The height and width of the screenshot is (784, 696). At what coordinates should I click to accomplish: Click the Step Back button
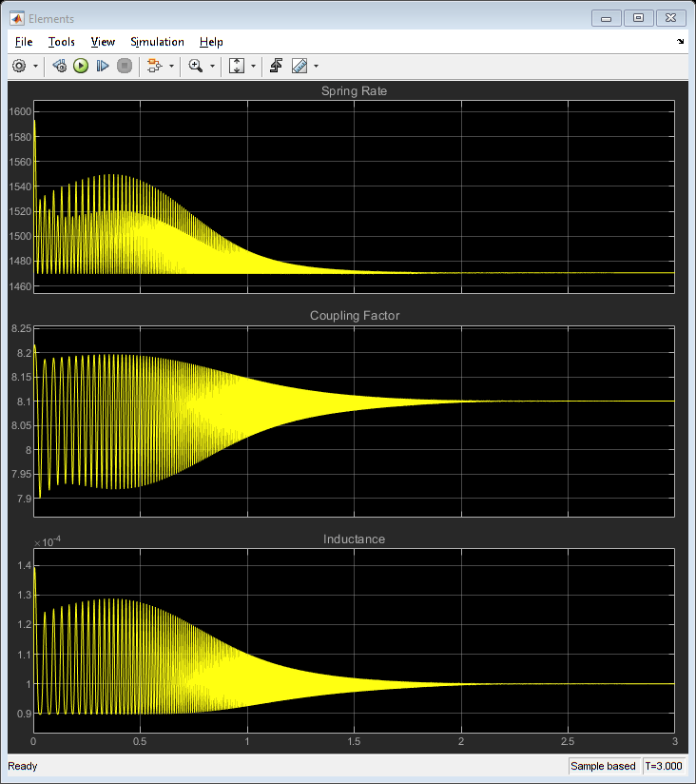pos(60,66)
